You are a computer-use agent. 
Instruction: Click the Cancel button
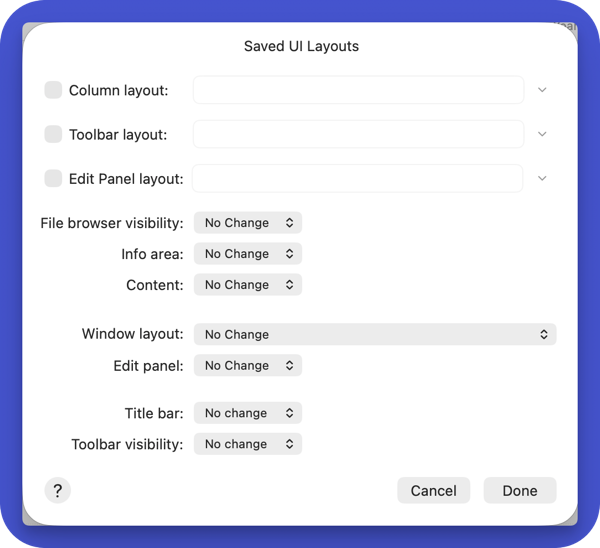(x=434, y=490)
